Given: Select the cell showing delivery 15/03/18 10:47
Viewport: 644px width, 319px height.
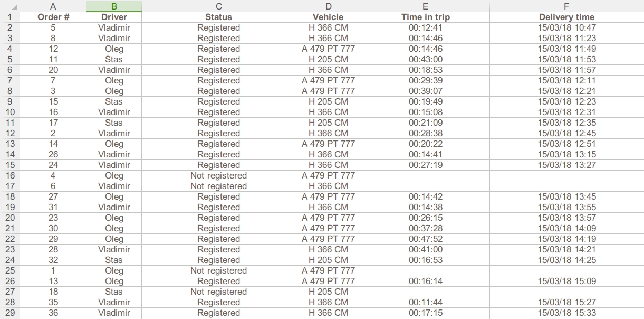Looking at the screenshot, I should coord(566,27).
